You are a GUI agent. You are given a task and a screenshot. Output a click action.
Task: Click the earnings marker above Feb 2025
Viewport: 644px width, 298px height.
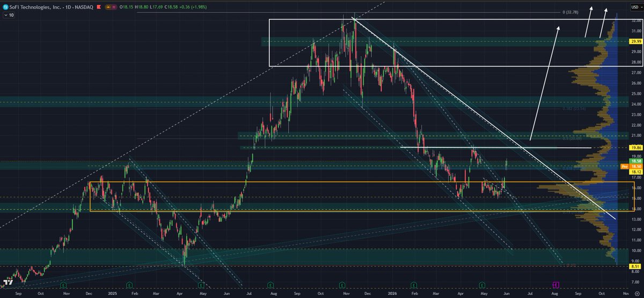click(129, 285)
